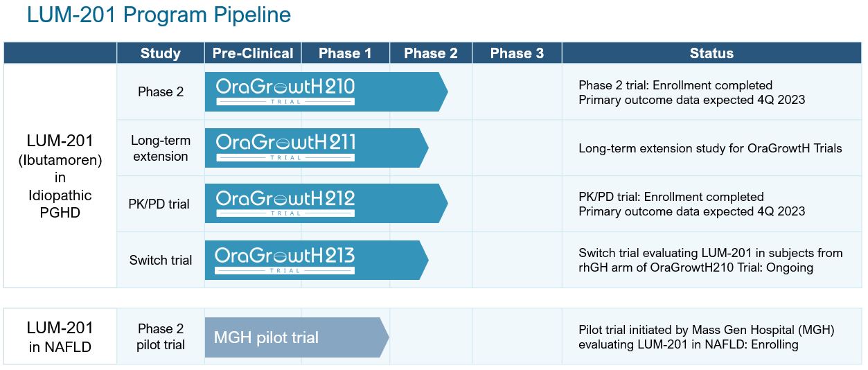
Task: Select the Long-term extension study label
Action: [x=160, y=148]
